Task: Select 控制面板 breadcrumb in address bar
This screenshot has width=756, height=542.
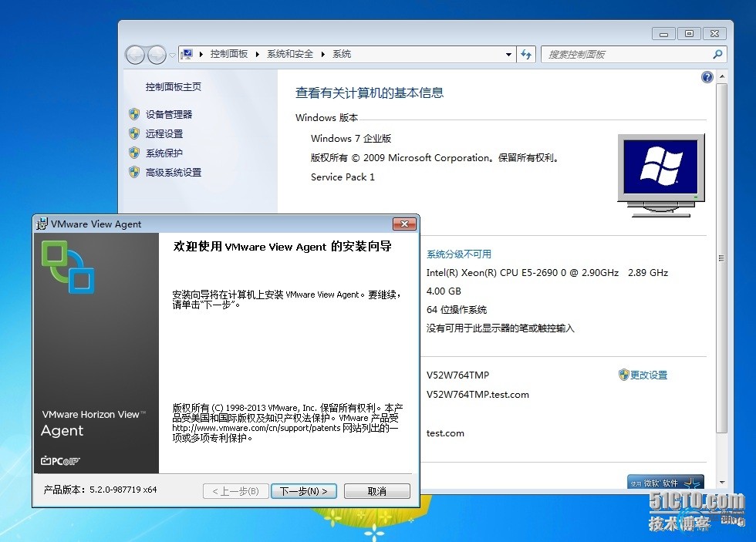Action: (229, 54)
